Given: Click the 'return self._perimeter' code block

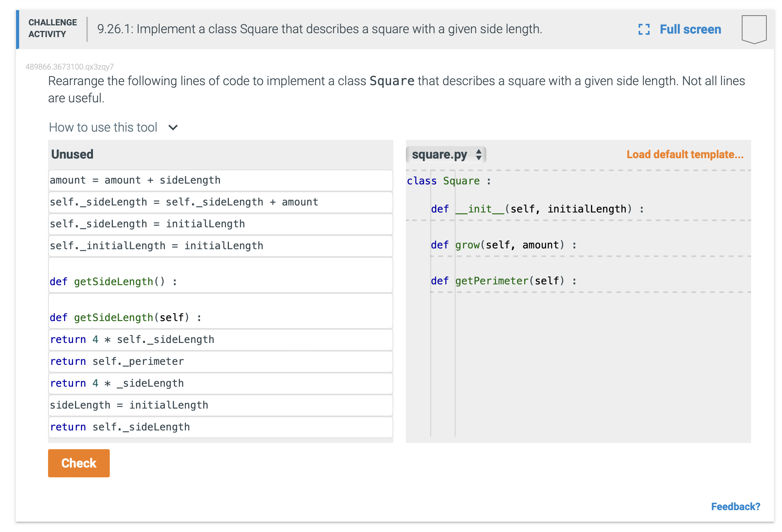Looking at the screenshot, I should 220,362.
